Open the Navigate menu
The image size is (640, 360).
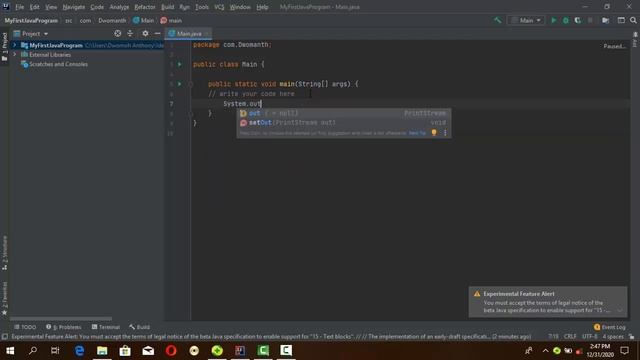click(x=73, y=7)
